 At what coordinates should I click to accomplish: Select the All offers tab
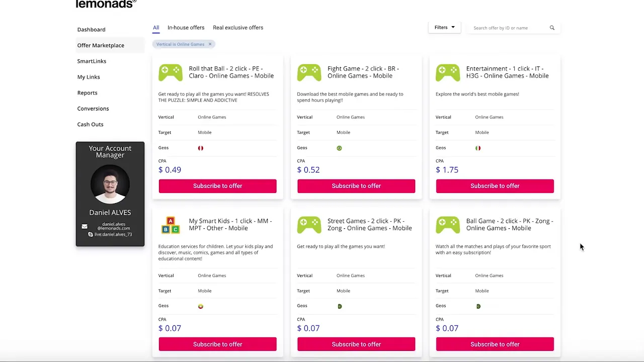coord(156,28)
